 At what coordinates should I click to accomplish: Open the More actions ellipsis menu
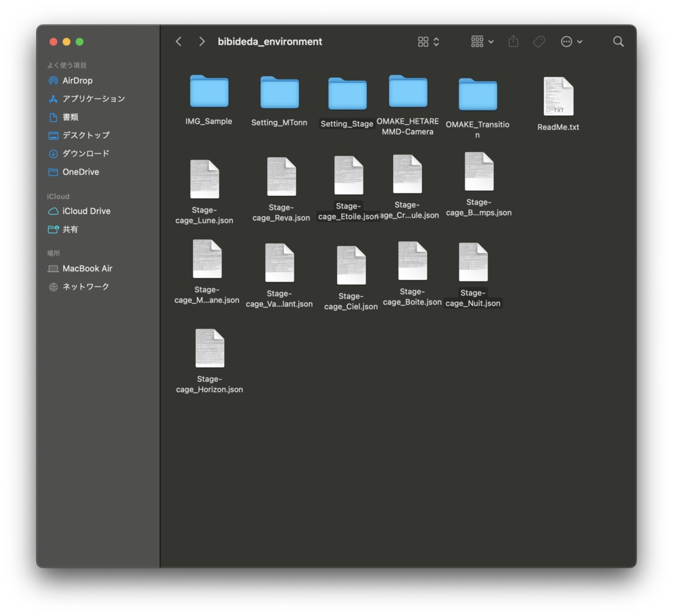coord(571,41)
